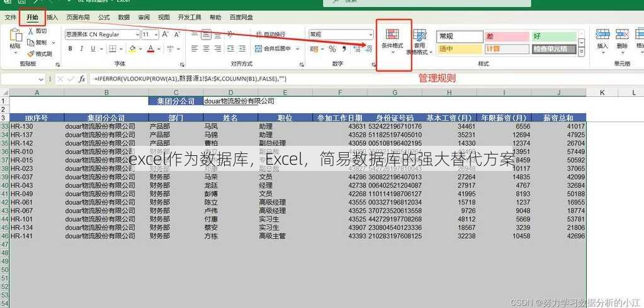Click the Cut (剪切) scissors icon
Screen dimensions: 644x308
click(x=30, y=31)
